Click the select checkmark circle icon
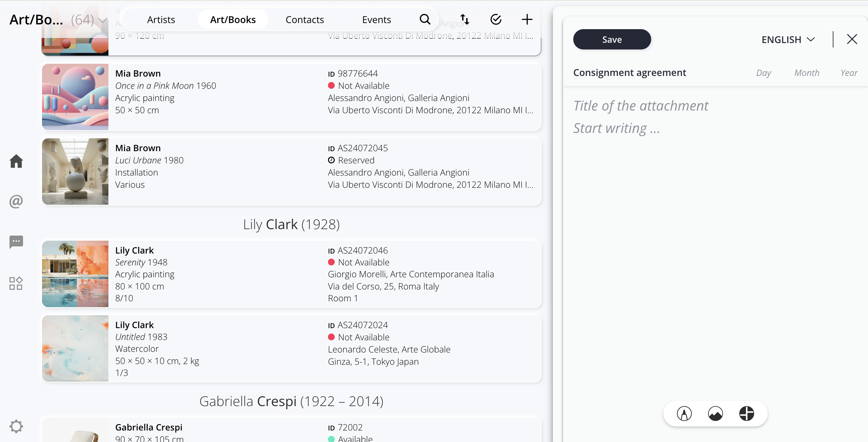868x442 pixels. click(x=496, y=19)
